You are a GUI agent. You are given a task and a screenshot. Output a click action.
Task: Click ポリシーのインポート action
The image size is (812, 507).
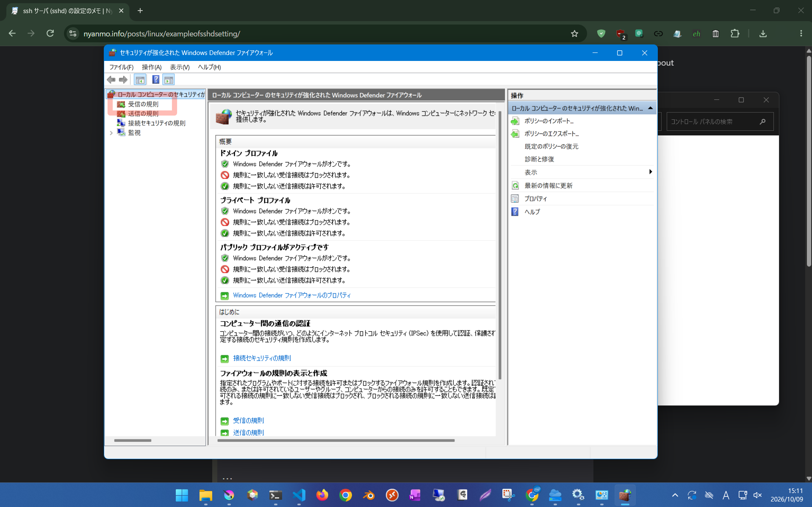coord(549,121)
